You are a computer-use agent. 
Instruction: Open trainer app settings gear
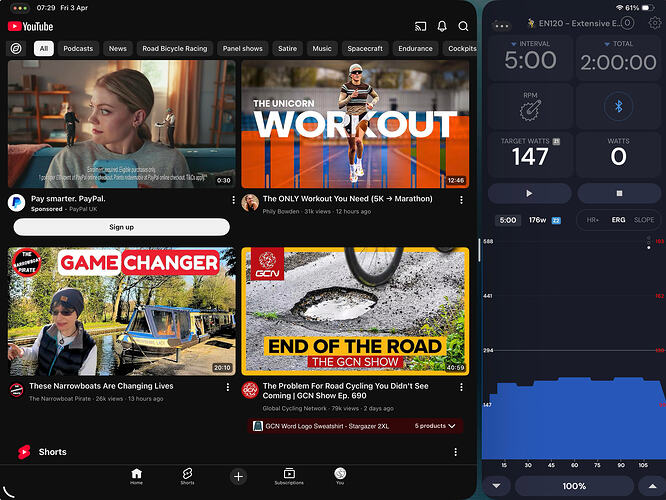655,21
